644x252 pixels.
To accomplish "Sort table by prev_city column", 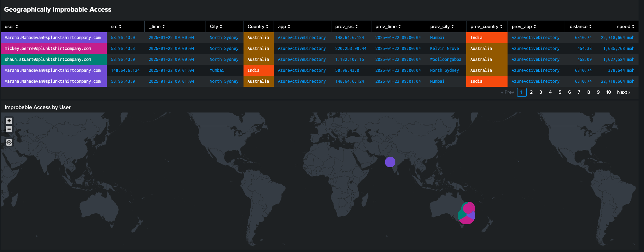I will [x=442, y=27].
